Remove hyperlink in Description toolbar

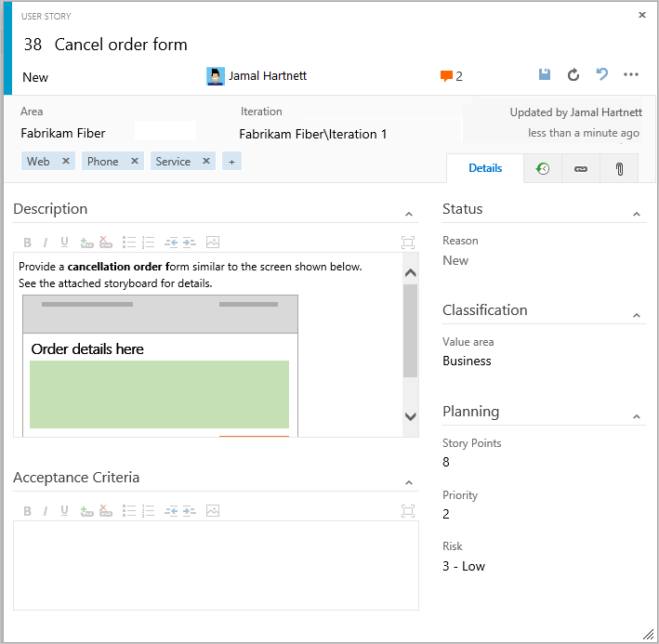pyautogui.click(x=105, y=242)
